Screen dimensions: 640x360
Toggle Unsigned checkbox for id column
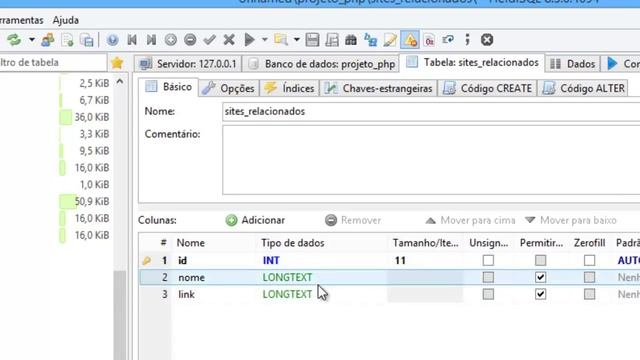[x=488, y=260]
